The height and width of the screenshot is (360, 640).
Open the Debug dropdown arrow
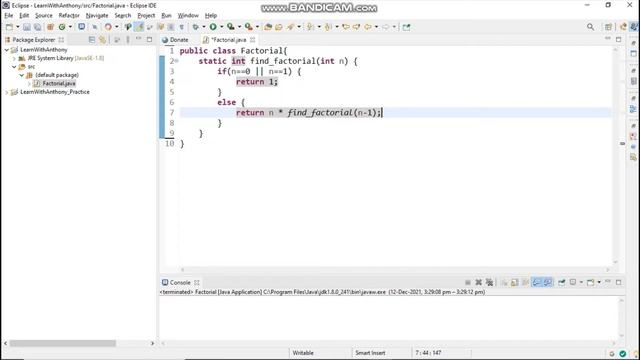tap(204, 27)
